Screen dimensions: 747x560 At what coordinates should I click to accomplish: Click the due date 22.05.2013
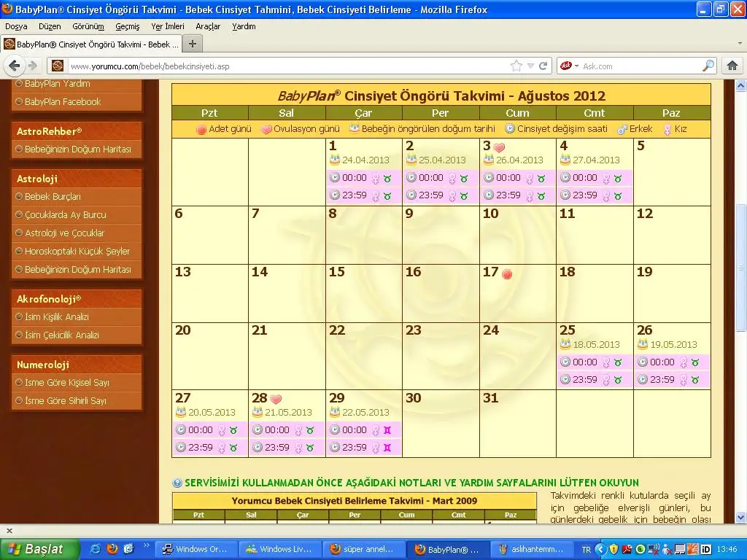pos(365,413)
